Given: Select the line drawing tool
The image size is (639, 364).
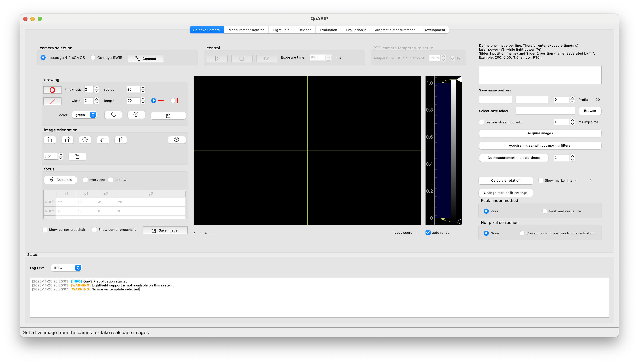Looking at the screenshot, I should point(52,101).
